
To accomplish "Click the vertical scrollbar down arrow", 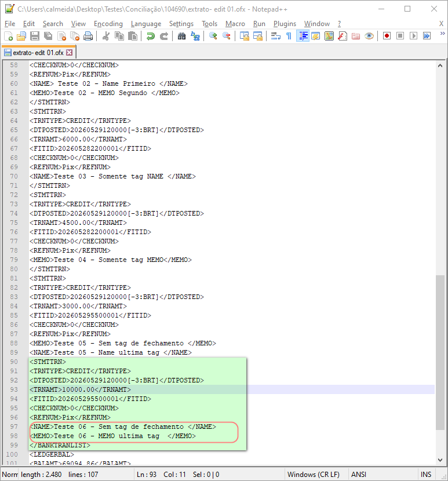I will click(x=440, y=460).
